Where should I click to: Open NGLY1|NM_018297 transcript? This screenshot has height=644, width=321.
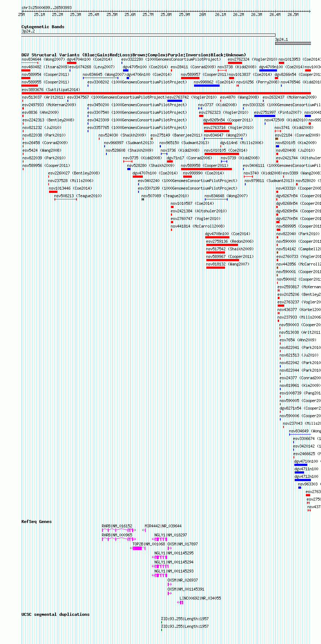pos(160,539)
